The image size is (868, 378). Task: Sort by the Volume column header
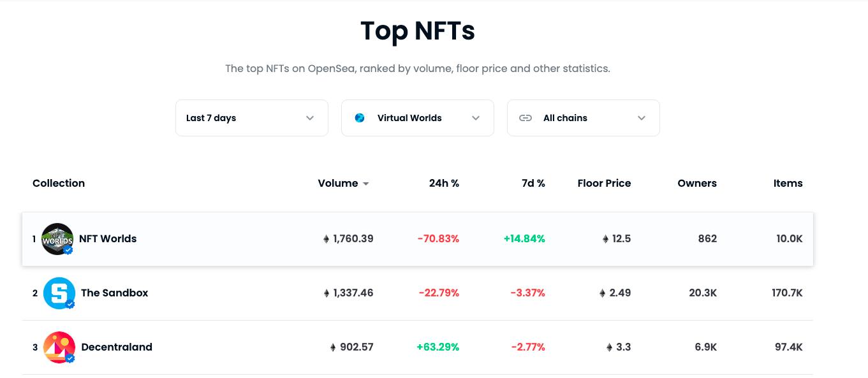(338, 184)
